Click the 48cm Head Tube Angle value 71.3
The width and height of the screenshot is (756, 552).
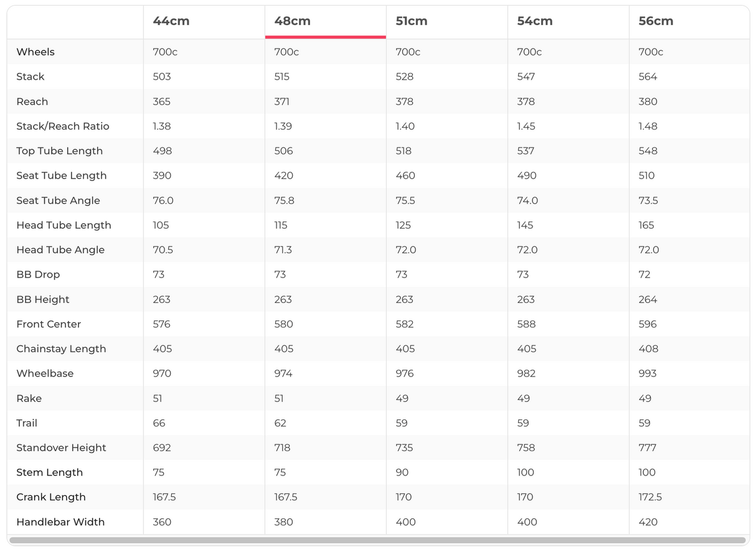coord(283,250)
